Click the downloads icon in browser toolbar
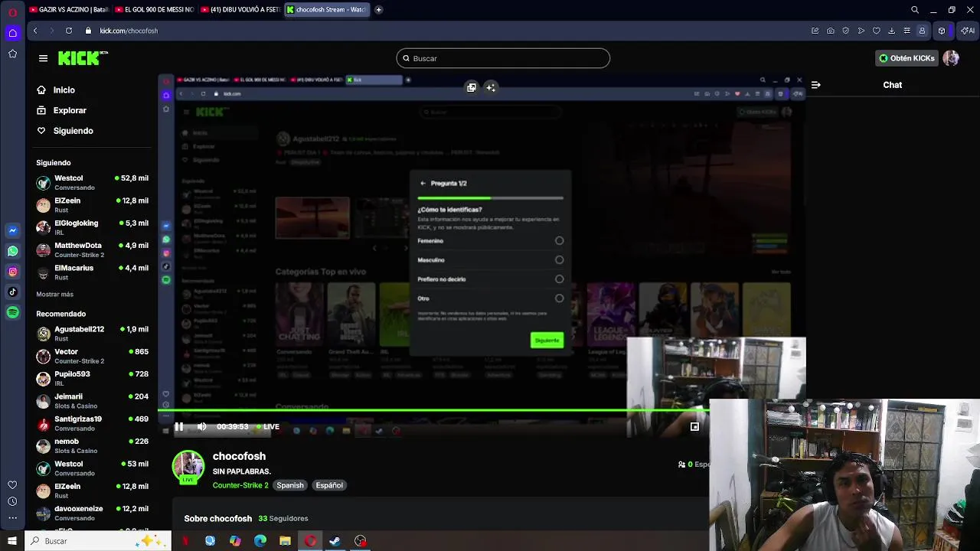Screen dimensions: 980x551 point(892,31)
